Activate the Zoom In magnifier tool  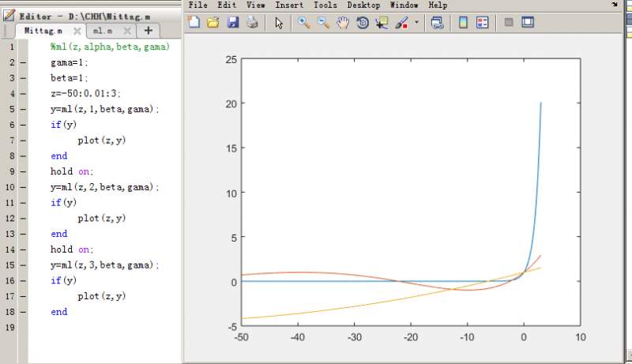point(303,23)
